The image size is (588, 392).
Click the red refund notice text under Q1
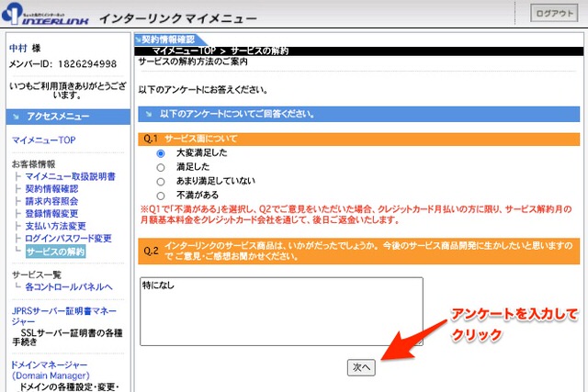(356, 215)
